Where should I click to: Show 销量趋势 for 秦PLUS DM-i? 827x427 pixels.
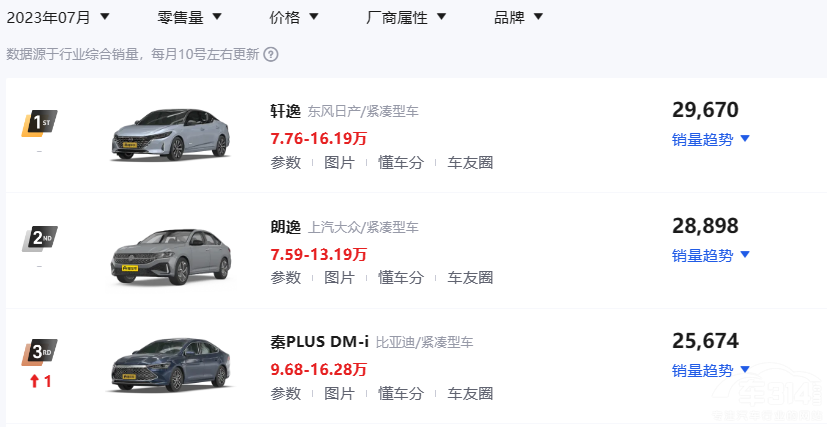click(x=710, y=371)
